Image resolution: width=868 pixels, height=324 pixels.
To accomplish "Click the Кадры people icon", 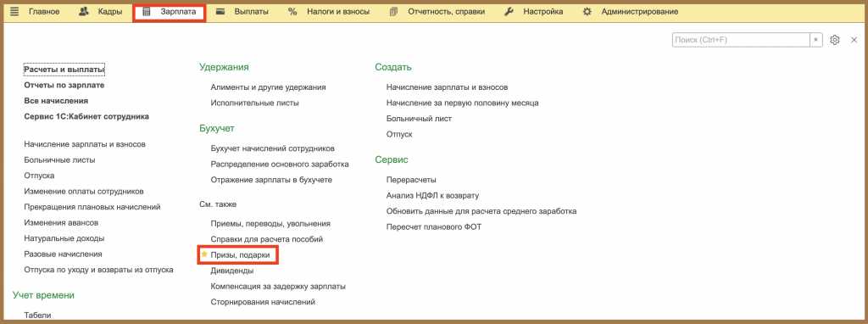I will pyautogui.click(x=84, y=12).
